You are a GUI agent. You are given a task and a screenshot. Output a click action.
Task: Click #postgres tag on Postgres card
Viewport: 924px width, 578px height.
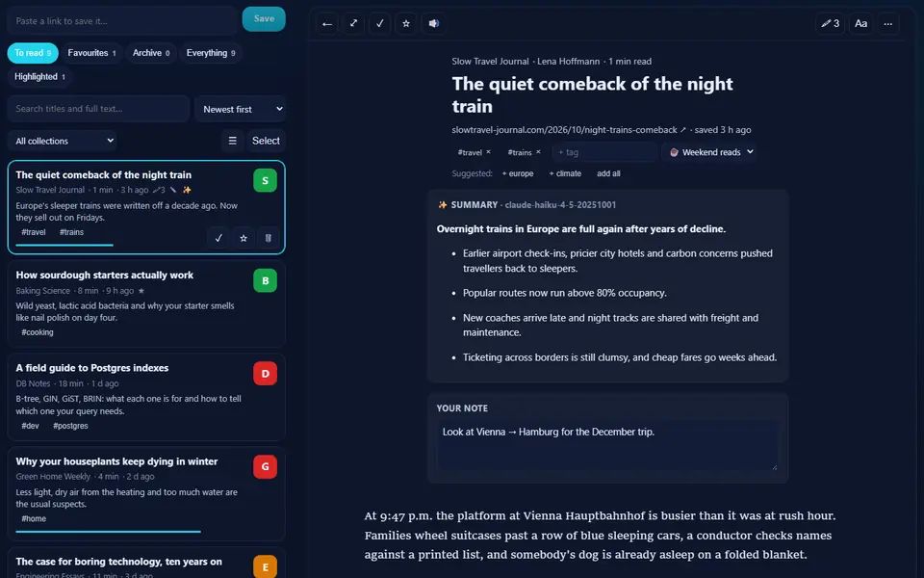pyautogui.click(x=70, y=426)
